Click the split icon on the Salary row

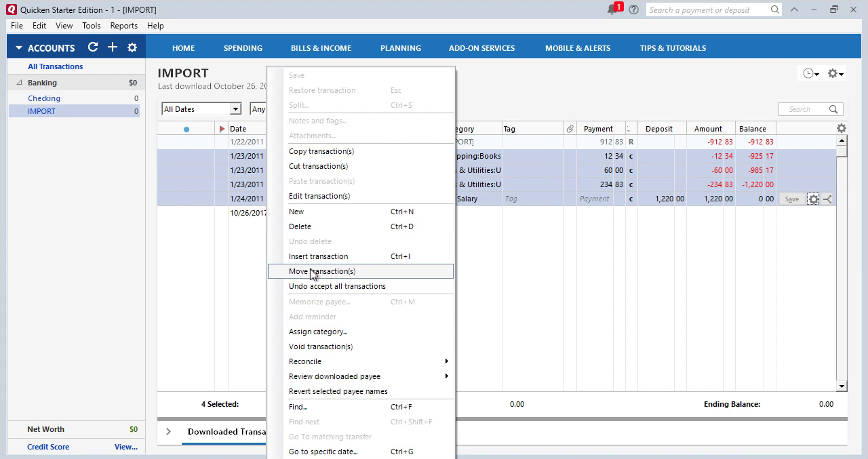point(827,199)
